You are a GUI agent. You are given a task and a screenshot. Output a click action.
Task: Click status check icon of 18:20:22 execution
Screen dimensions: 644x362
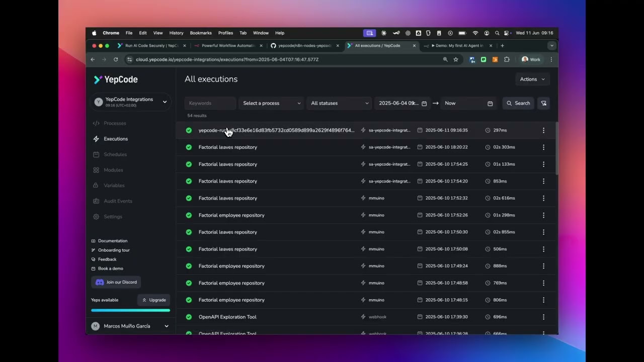(x=189, y=147)
